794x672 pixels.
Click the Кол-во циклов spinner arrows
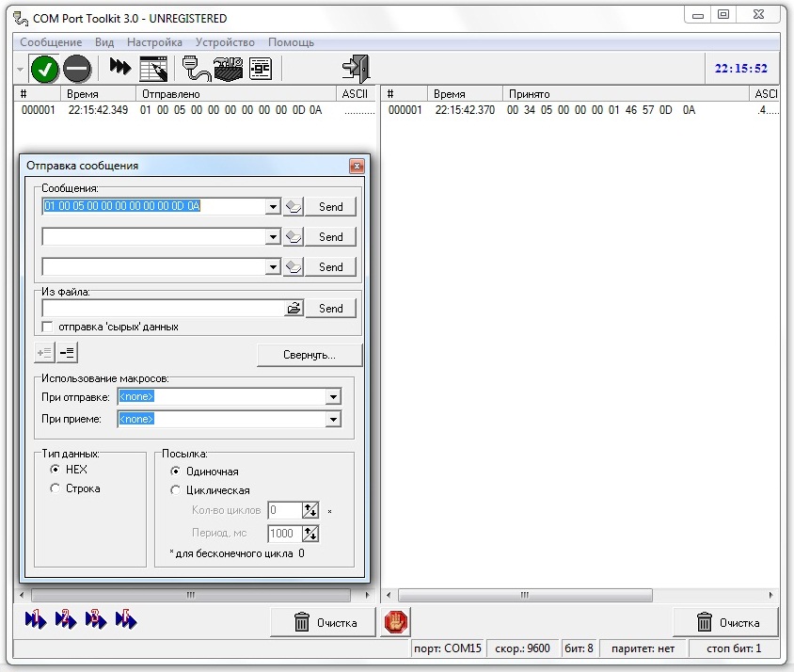pos(310,510)
